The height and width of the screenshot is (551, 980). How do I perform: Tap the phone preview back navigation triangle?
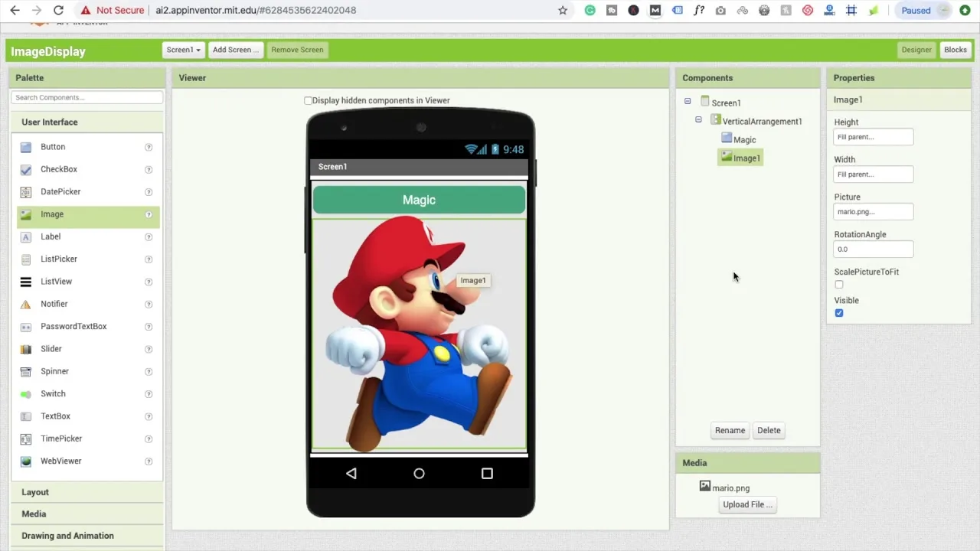point(351,474)
